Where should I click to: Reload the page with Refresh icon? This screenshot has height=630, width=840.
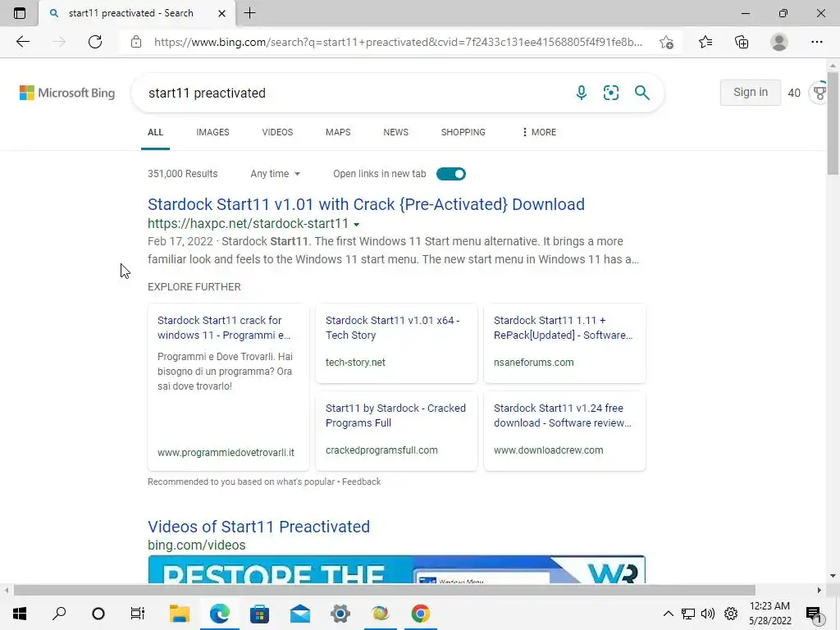coord(95,42)
